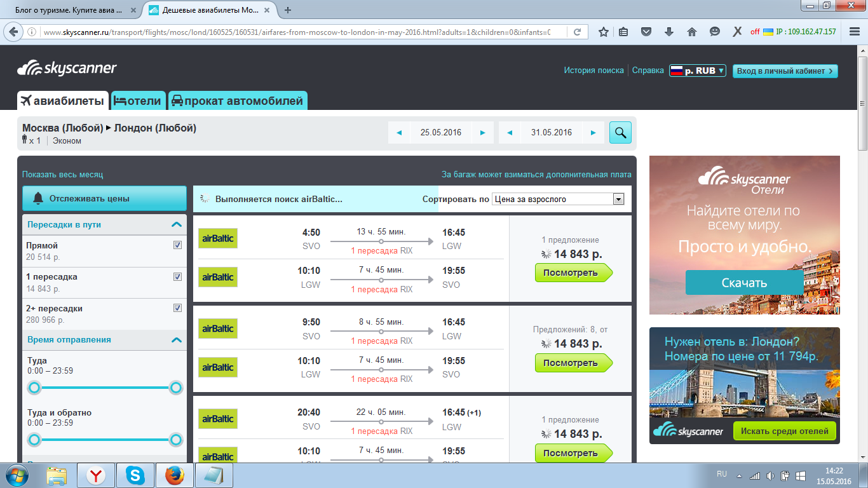
Task: Uncheck the 1 пересадка checkbox
Action: (x=177, y=277)
